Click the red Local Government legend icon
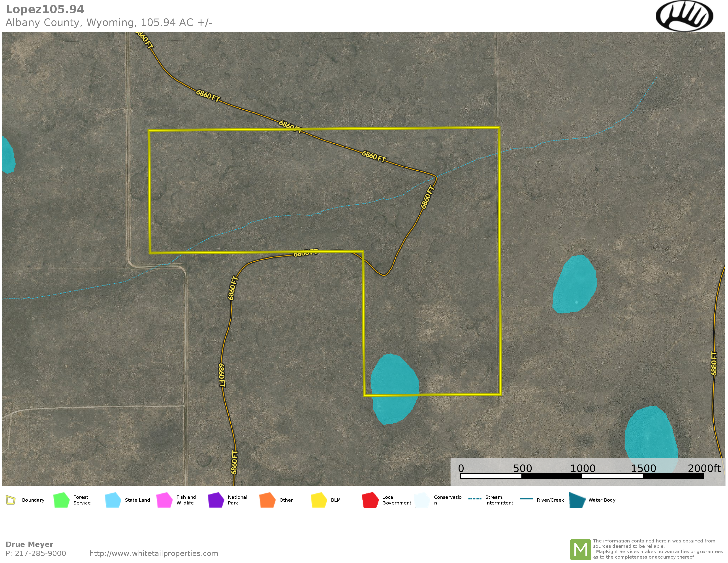Viewport: 728px width, 563px height. 370,500
